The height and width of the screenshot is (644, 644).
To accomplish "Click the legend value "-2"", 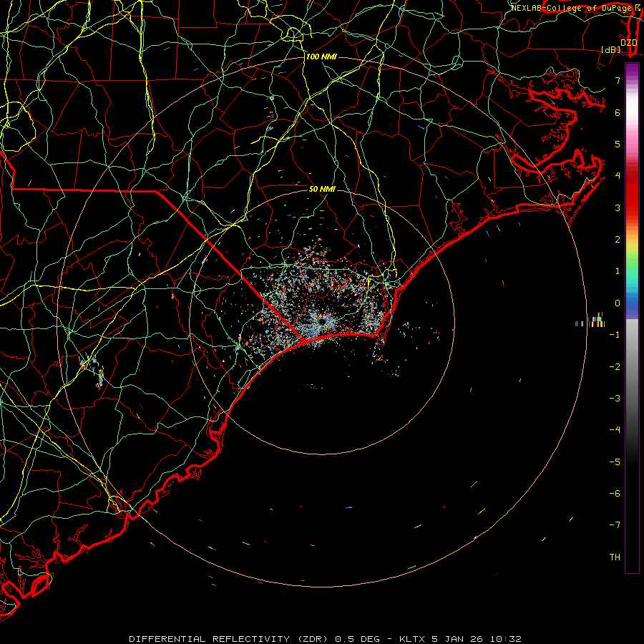I will 615,367.
